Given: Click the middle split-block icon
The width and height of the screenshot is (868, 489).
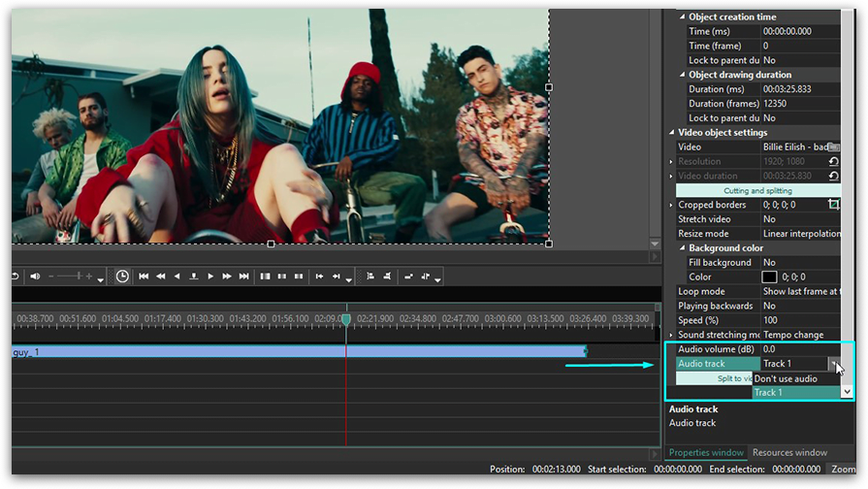Looking at the screenshot, I should coord(282,277).
